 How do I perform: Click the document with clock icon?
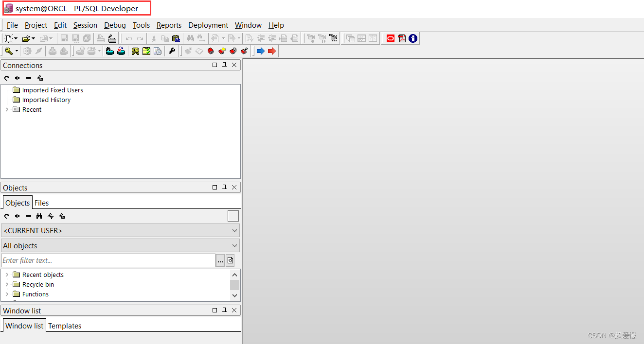158,51
